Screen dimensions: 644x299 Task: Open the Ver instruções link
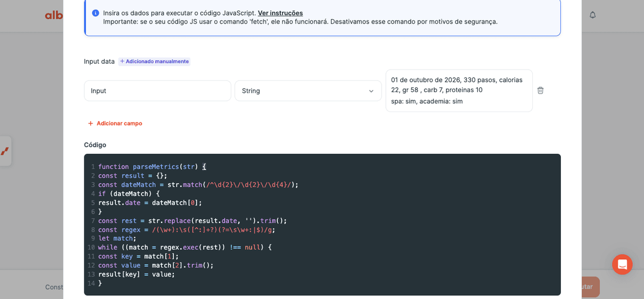point(280,13)
